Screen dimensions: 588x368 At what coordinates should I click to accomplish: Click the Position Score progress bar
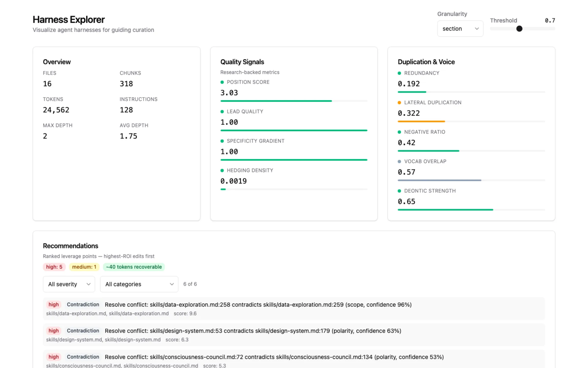click(x=294, y=101)
